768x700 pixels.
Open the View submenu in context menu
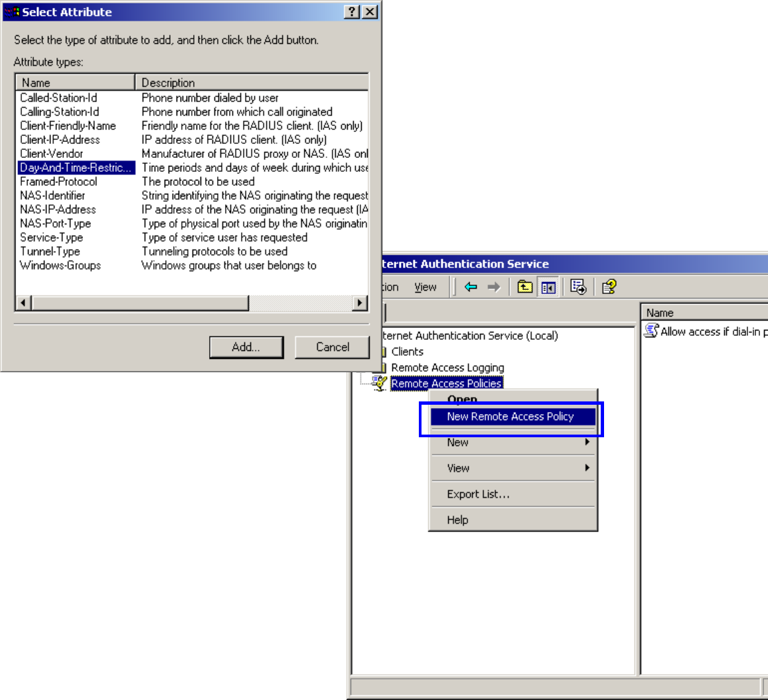(x=513, y=468)
